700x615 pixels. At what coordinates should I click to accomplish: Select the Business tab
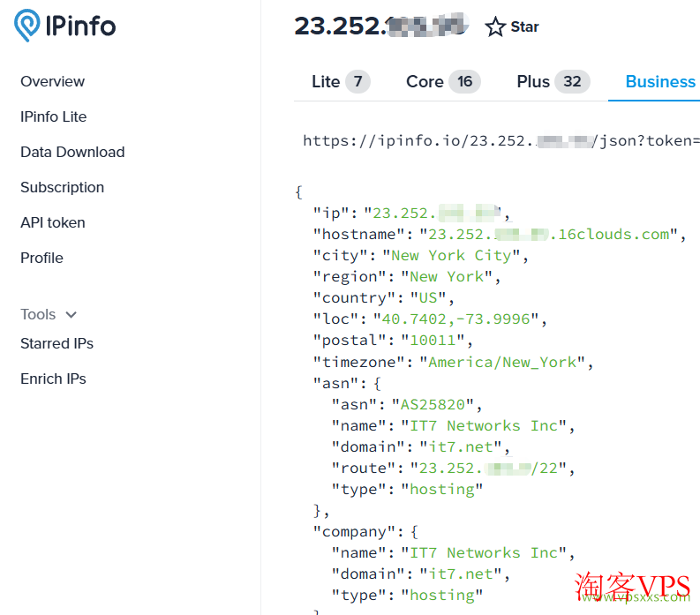[x=660, y=82]
